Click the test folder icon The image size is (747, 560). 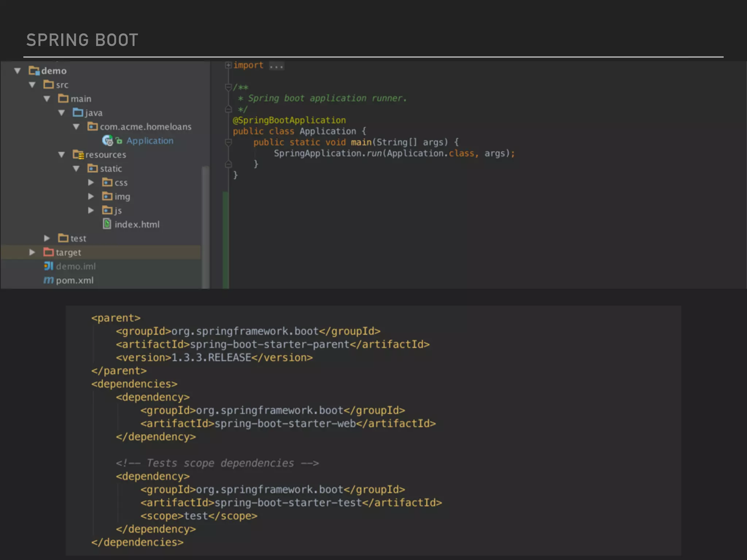(63, 238)
